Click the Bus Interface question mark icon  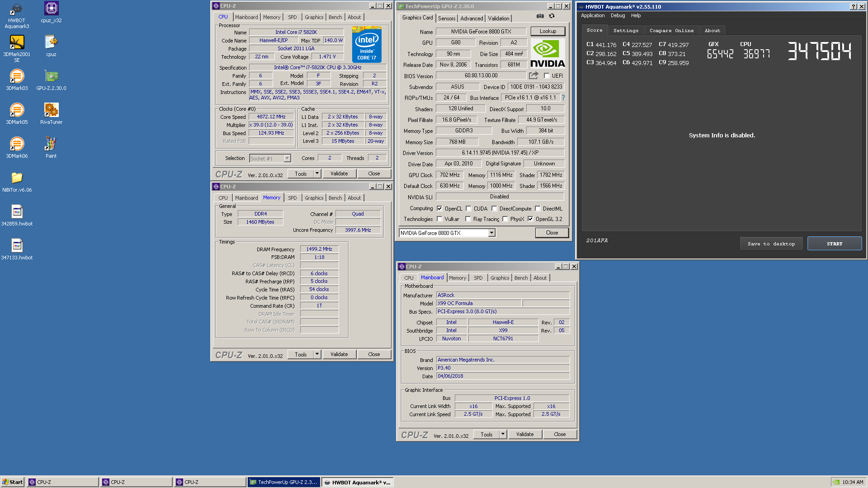pyautogui.click(x=563, y=98)
